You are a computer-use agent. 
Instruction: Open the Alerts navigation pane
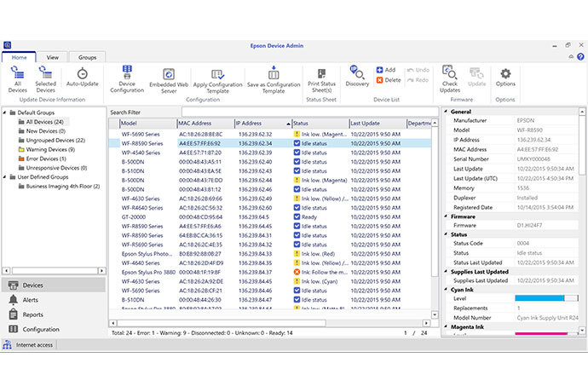pyautogui.click(x=54, y=300)
